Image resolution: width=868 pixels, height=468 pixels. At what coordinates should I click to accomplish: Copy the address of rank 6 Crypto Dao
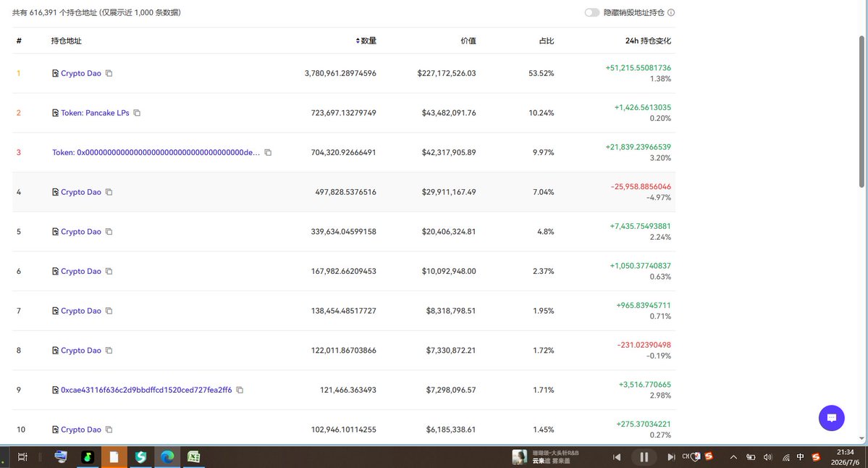109,271
